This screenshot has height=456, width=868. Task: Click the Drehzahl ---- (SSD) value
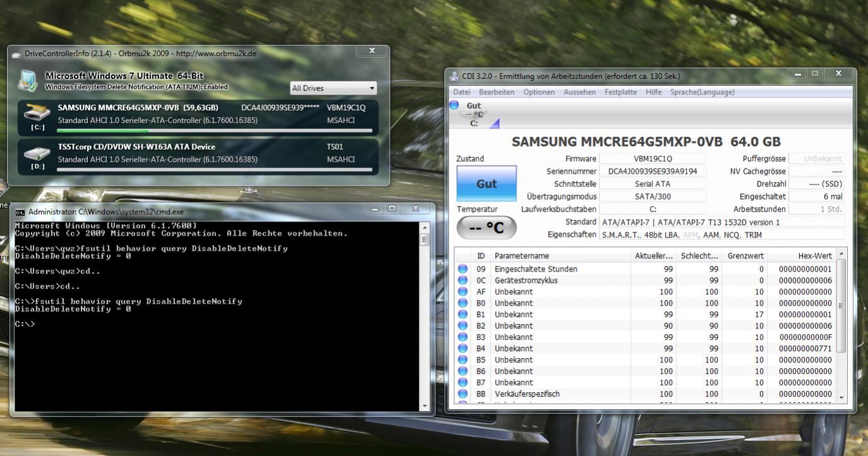(x=816, y=184)
